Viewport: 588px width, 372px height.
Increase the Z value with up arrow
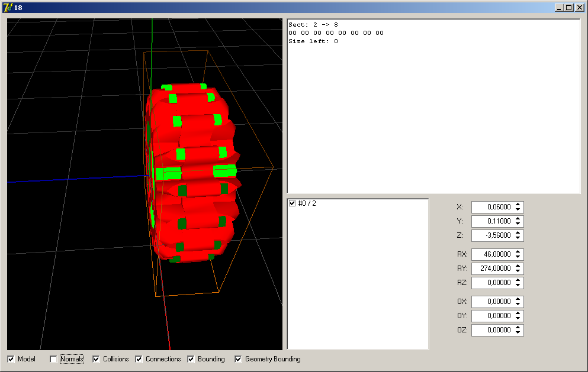click(x=518, y=233)
